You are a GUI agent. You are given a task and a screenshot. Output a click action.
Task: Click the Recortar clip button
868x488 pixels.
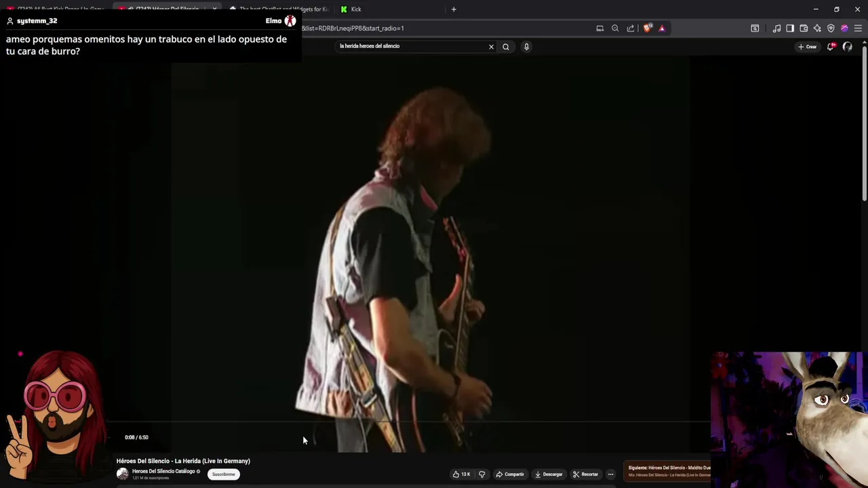coord(585,474)
